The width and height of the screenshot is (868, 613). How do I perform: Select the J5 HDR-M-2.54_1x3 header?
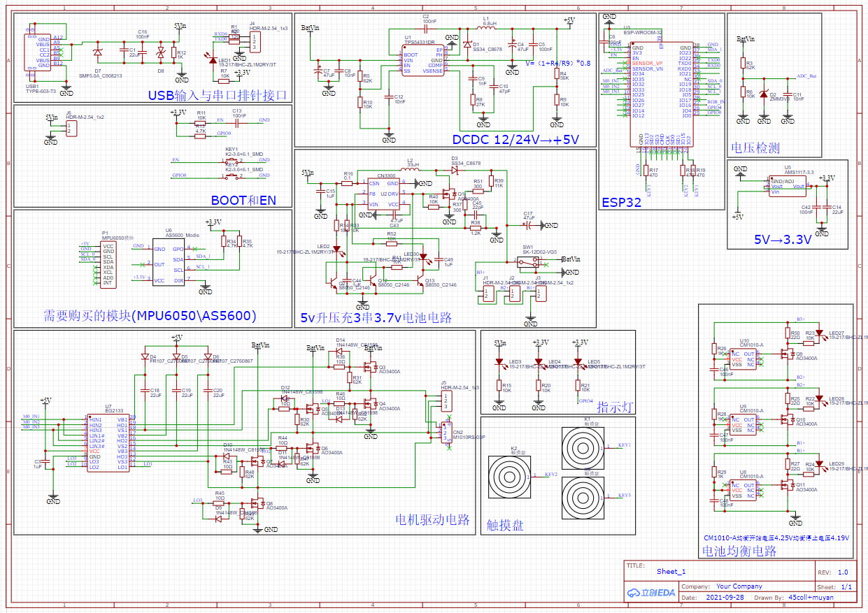(x=446, y=403)
